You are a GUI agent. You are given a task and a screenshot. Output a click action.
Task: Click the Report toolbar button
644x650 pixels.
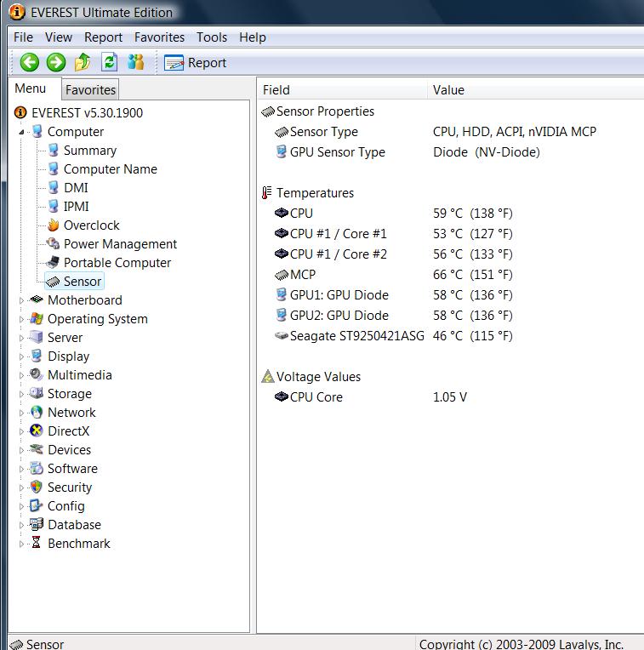(195, 63)
